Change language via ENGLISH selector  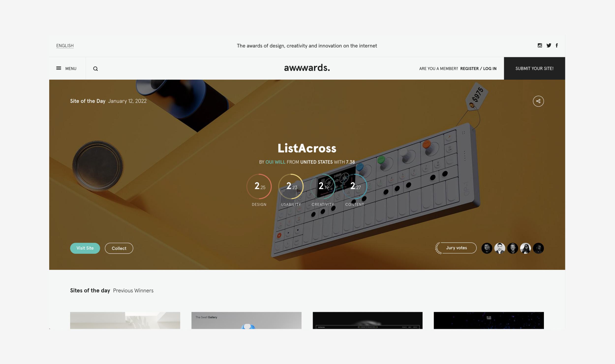point(65,46)
